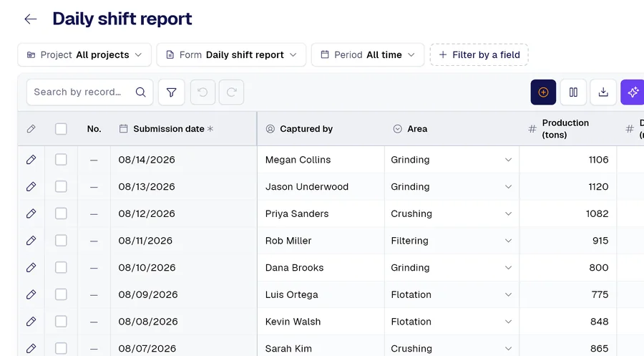Edit the 08/09/2026 record with pencil icon

(31, 294)
